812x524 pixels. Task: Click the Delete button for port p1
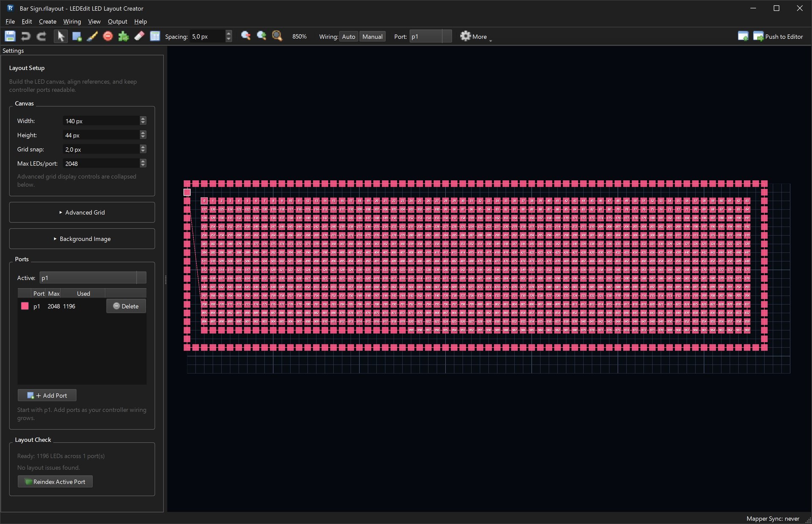(126, 306)
